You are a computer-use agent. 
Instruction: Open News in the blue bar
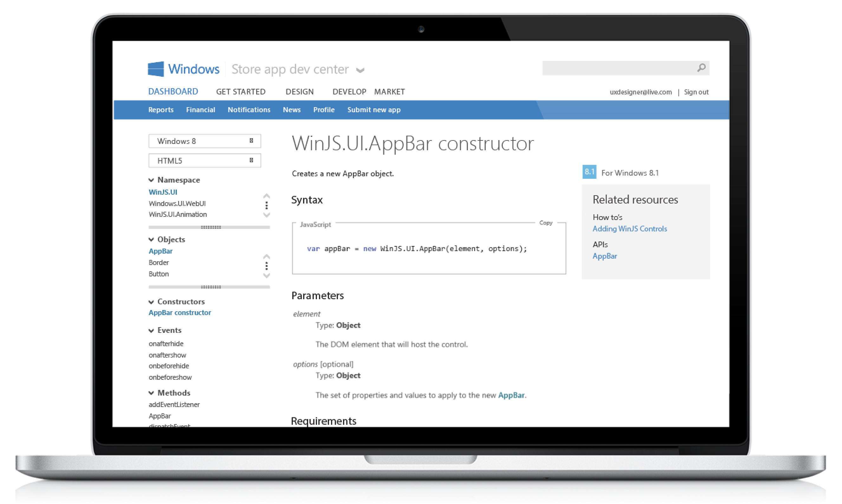point(291,110)
